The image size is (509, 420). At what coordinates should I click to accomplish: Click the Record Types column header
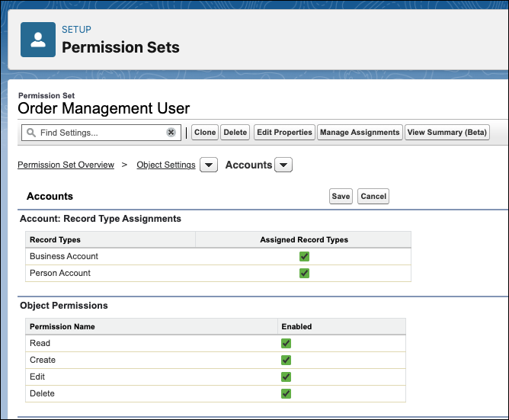(x=55, y=239)
